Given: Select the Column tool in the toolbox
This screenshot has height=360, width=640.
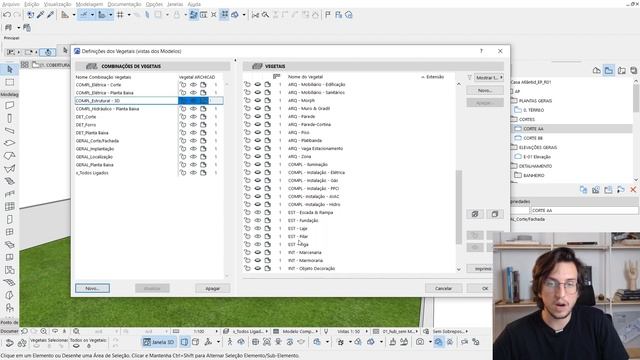Looking at the screenshot, I should pyautogui.click(x=9, y=118).
